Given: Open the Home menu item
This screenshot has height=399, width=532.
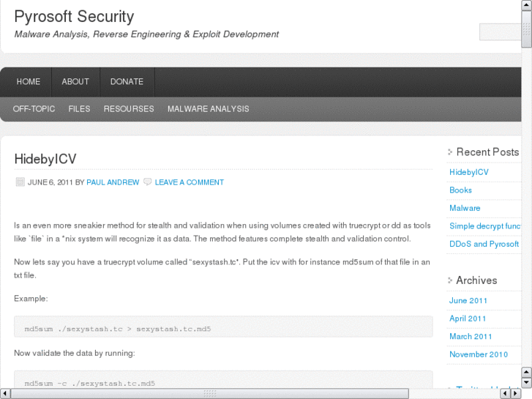Looking at the screenshot, I should pyautogui.click(x=29, y=82).
